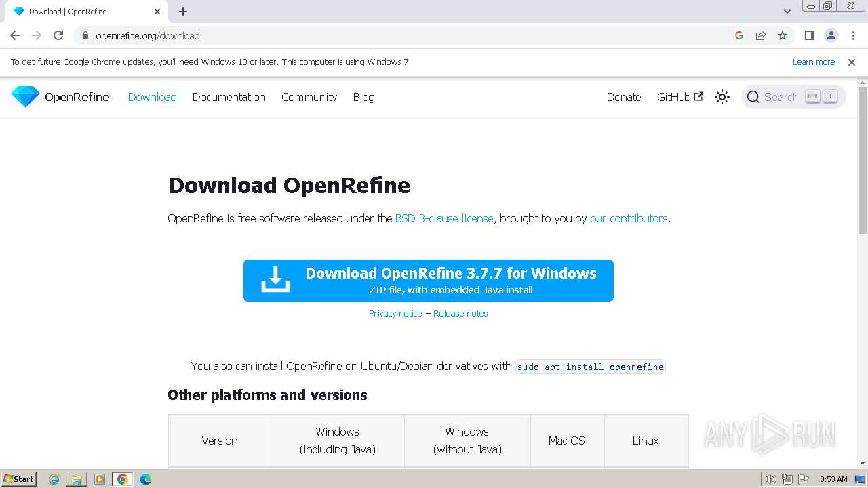Open the browser side panel
Viewport: 868px width, 488px height.
click(809, 35)
